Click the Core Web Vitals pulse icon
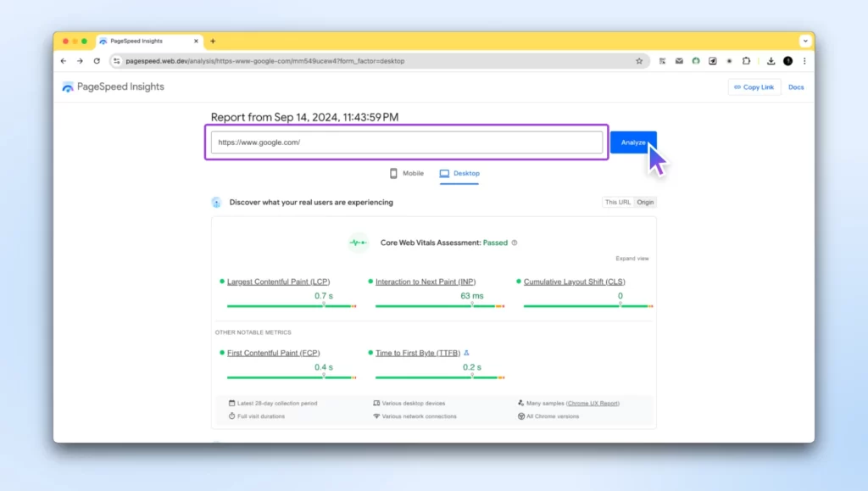Image resolution: width=868 pixels, height=491 pixels. coord(359,243)
